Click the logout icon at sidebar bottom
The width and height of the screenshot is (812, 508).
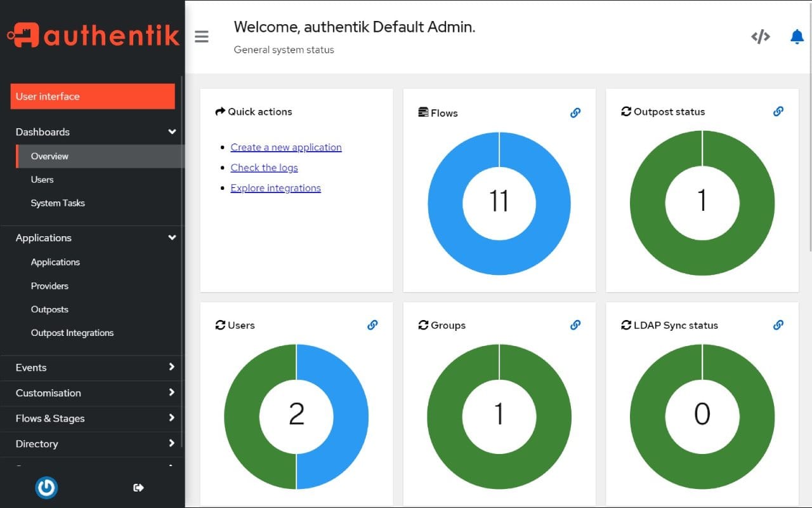138,488
